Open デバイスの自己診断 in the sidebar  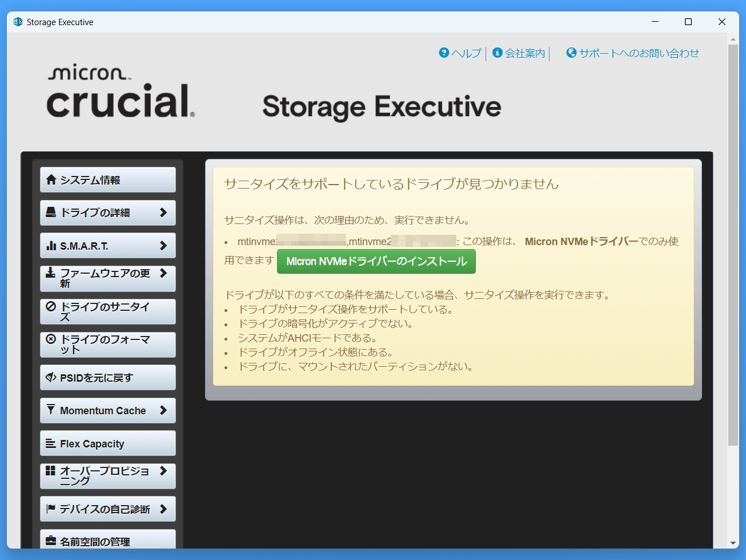coord(108,509)
